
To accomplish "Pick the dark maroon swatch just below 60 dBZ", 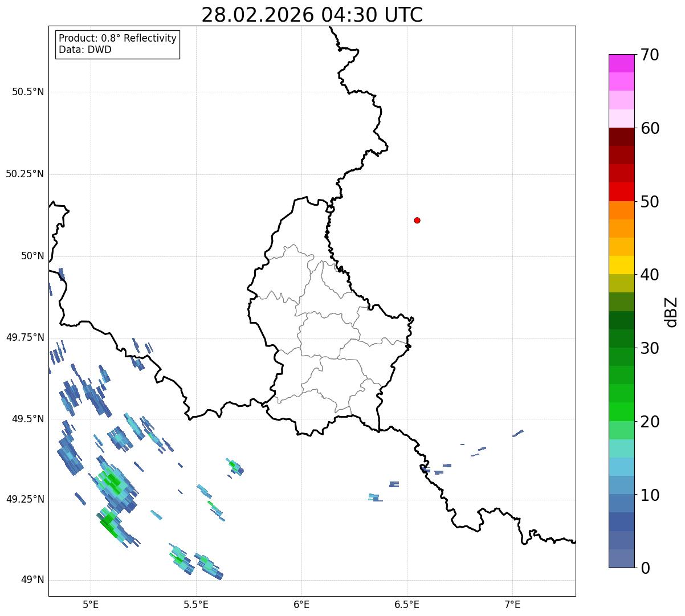I will (x=621, y=137).
